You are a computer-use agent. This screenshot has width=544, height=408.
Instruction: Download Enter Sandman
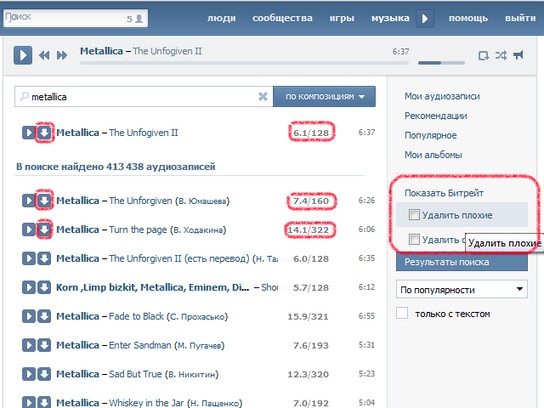click(x=44, y=345)
